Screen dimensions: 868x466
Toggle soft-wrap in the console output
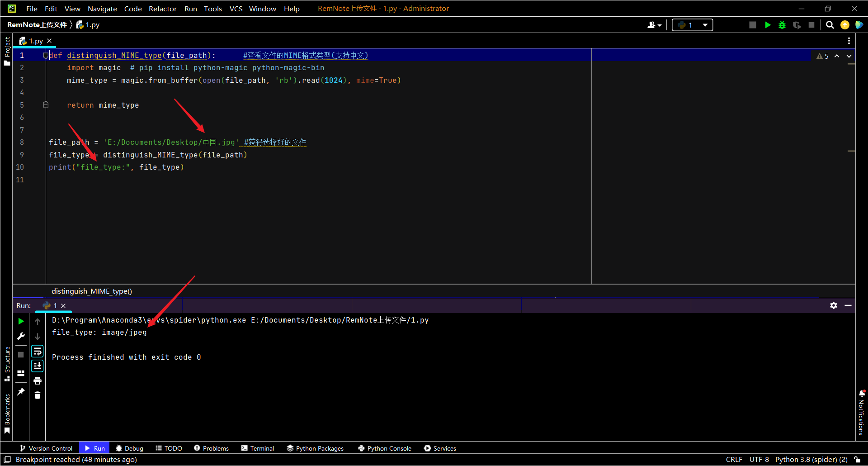[38, 351]
